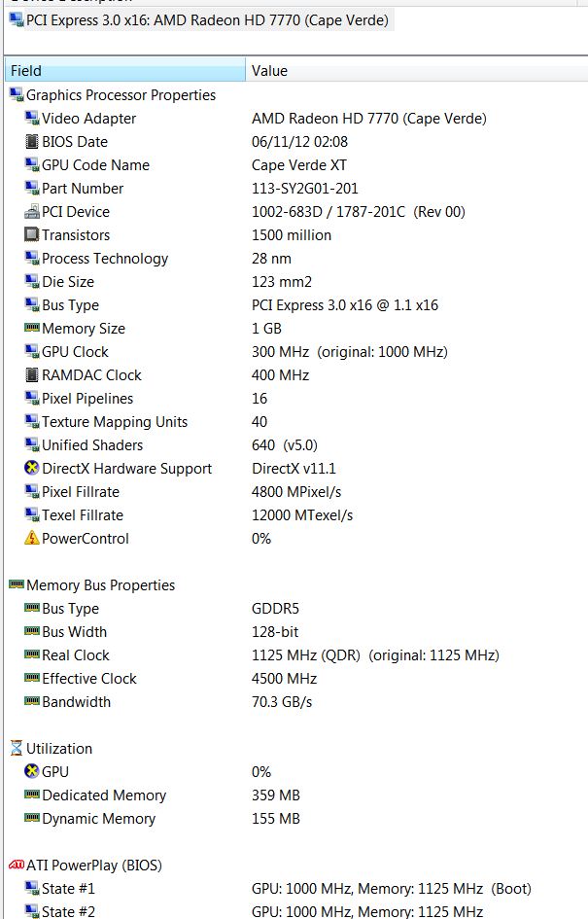Select the '1 GB' memory size value

266,329
